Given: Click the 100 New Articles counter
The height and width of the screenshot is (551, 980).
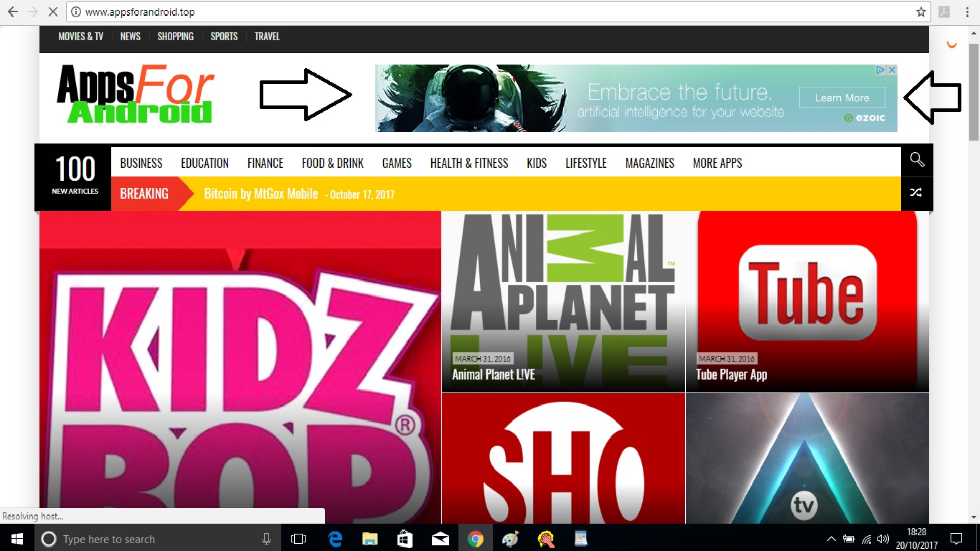Looking at the screenshot, I should (75, 176).
